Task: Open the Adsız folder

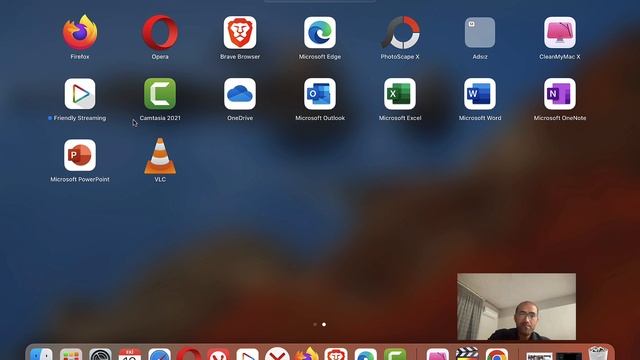Action: 480,33
